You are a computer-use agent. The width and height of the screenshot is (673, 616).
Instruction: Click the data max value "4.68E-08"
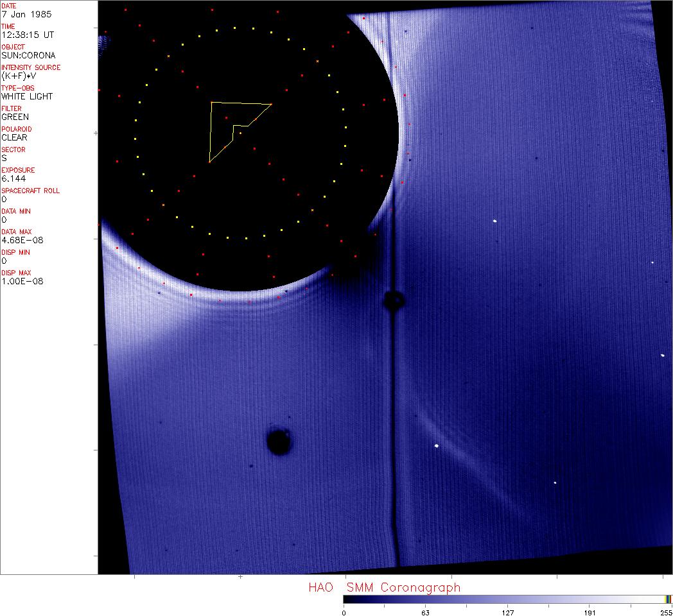click(x=21, y=240)
